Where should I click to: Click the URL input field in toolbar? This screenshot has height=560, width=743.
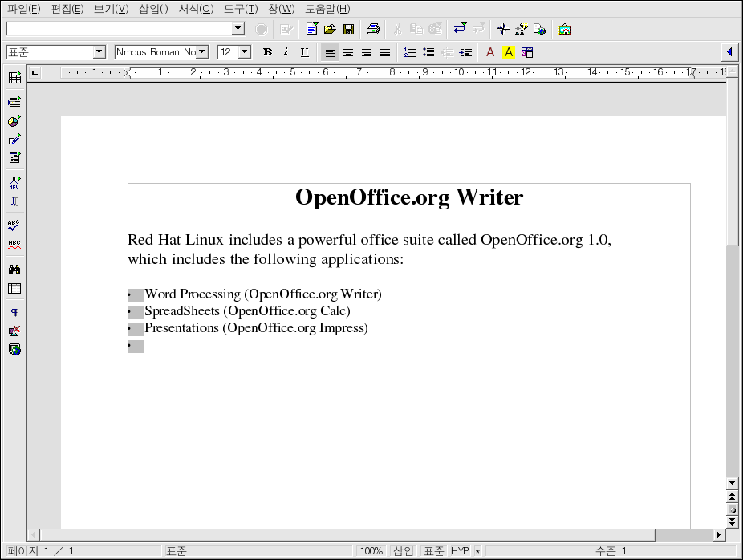(x=119, y=29)
